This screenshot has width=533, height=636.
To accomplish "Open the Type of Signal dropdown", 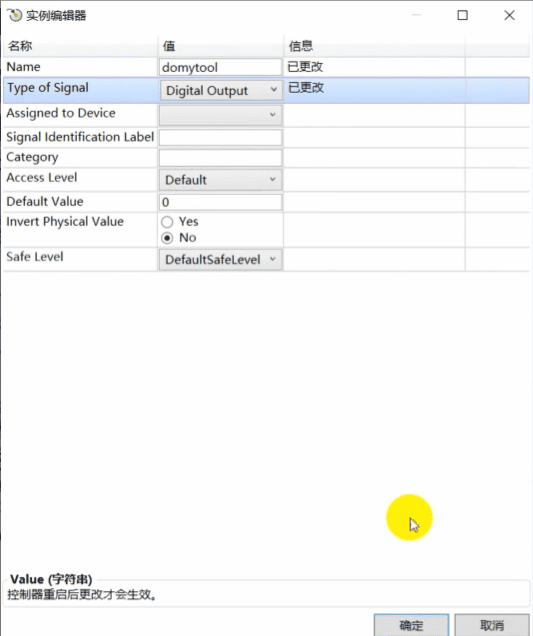I will (221, 90).
